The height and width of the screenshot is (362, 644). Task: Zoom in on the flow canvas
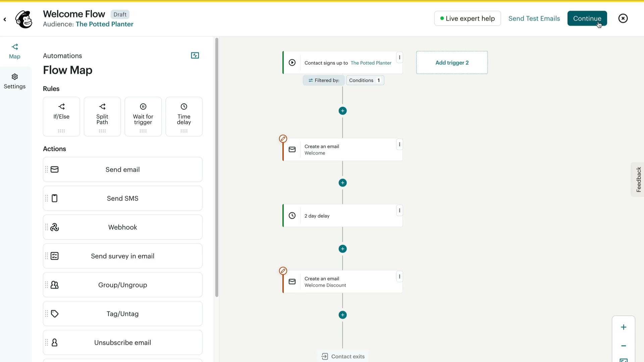[623, 327]
